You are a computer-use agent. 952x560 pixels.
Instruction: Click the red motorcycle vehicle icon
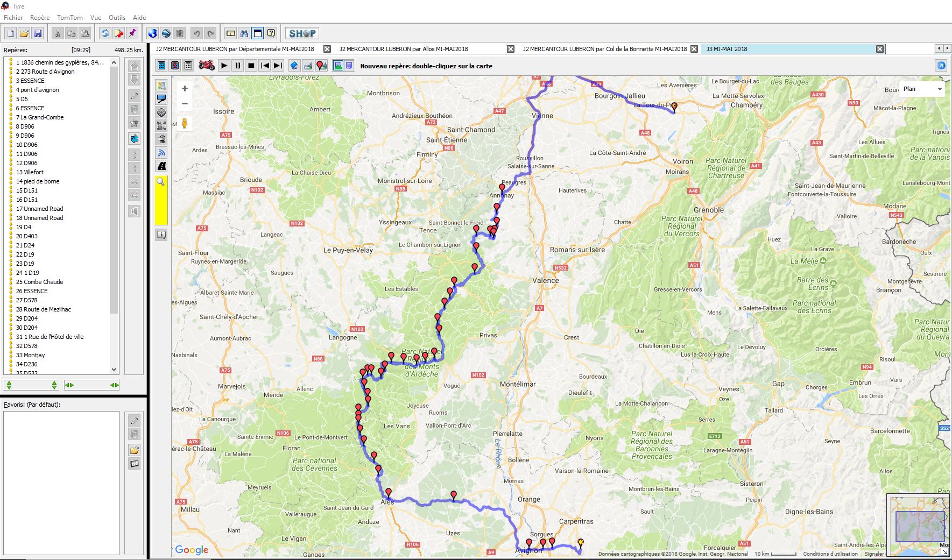click(x=207, y=66)
